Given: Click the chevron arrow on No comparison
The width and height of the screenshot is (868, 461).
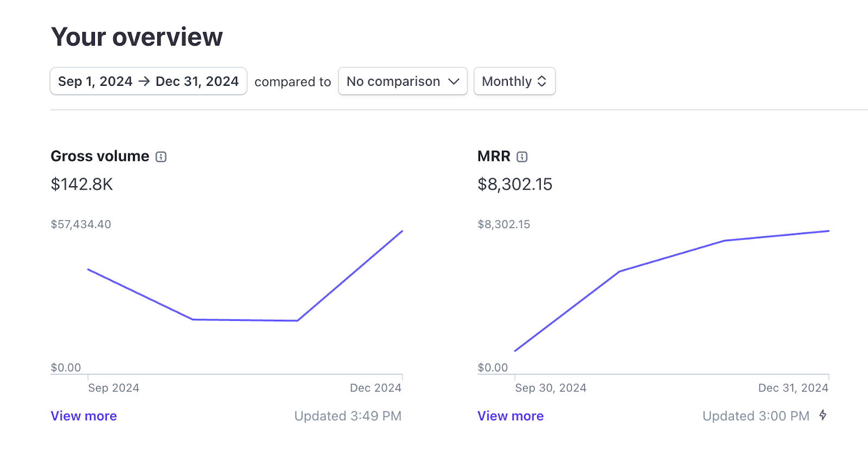Looking at the screenshot, I should (x=454, y=81).
